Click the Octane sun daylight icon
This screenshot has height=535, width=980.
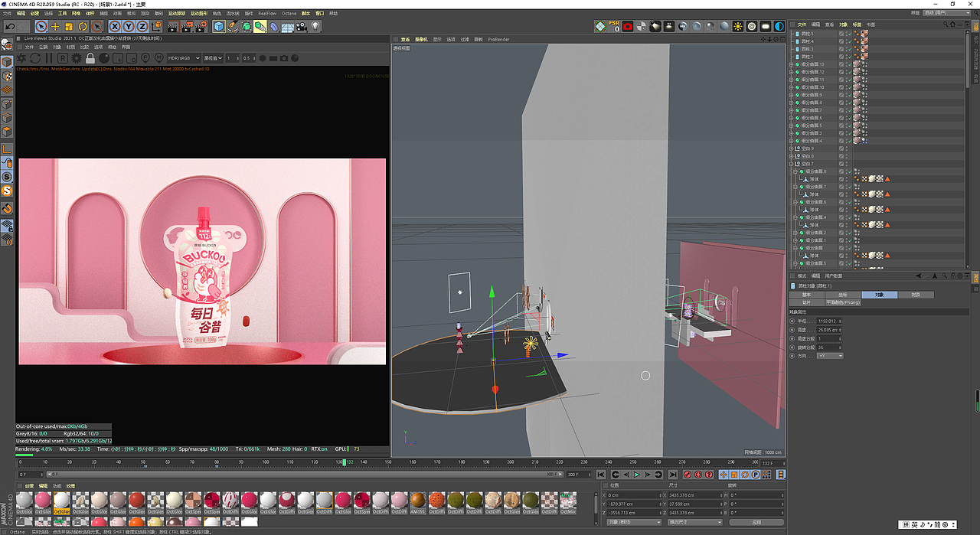coord(738,26)
